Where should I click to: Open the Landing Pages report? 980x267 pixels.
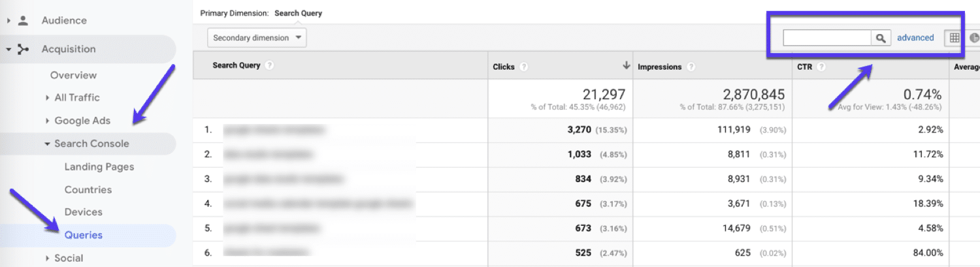pos(99,166)
